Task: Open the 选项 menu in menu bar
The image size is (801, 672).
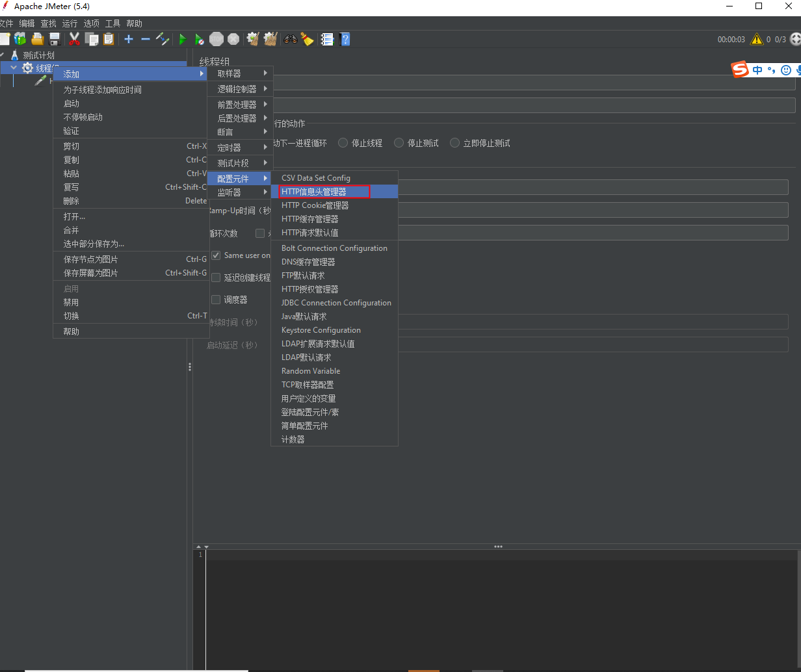Action: (91, 23)
